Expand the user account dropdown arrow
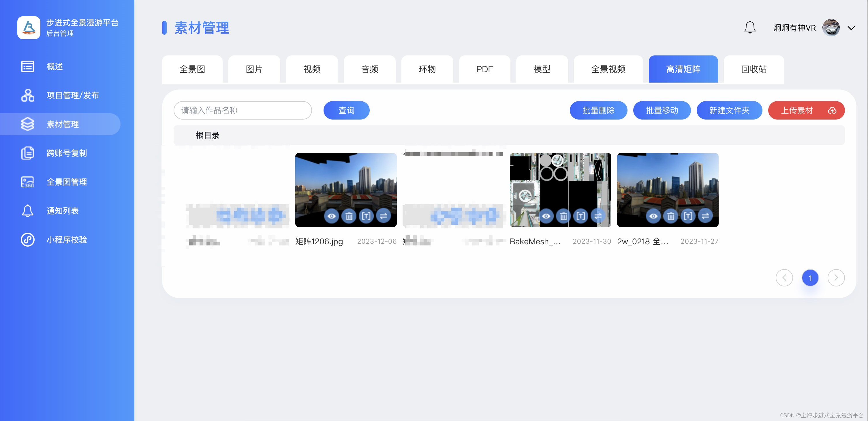Image resolution: width=868 pixels, height=421 pixels. click(851, 28)
